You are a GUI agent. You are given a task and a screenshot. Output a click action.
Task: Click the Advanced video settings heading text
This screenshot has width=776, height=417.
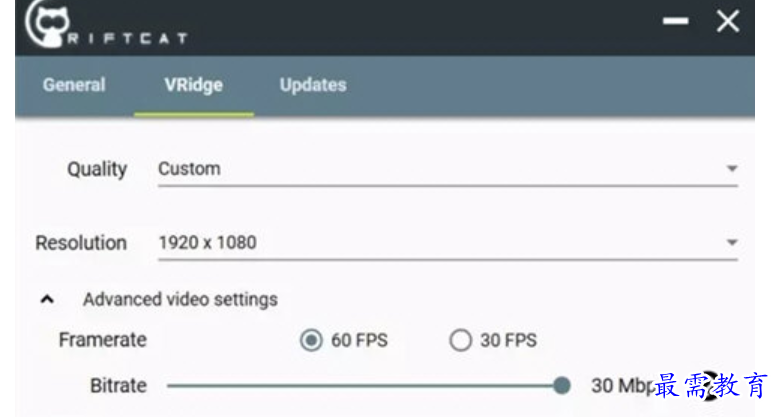(x=180, y=300)
